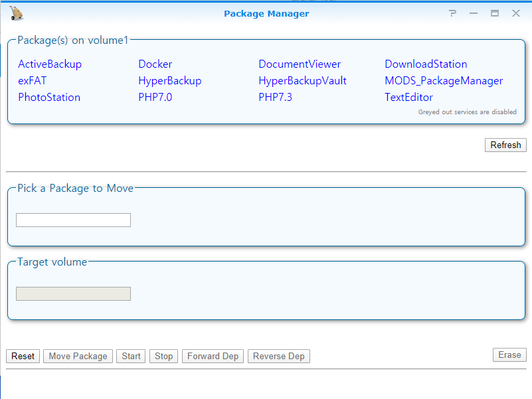Viewport: 532px width, 399px height.
Task: Maximize the Package Manager window
Action: (x=495, y=13)
